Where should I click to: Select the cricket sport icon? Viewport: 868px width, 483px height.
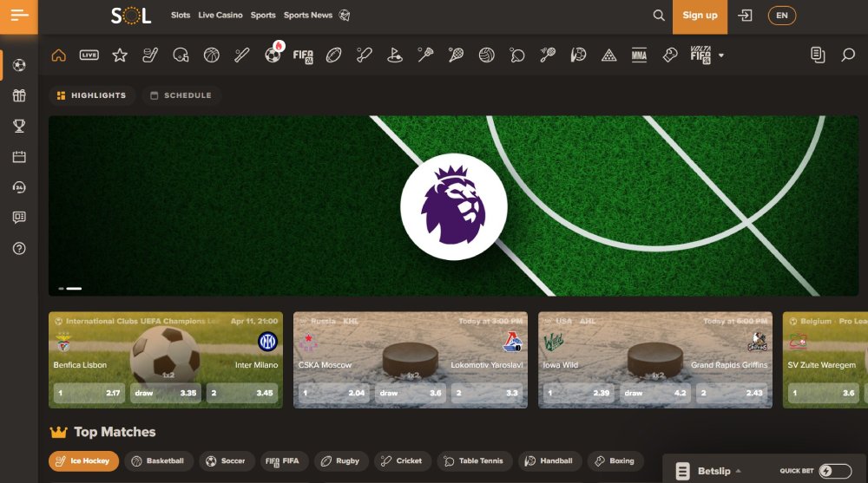click(365, 55)
